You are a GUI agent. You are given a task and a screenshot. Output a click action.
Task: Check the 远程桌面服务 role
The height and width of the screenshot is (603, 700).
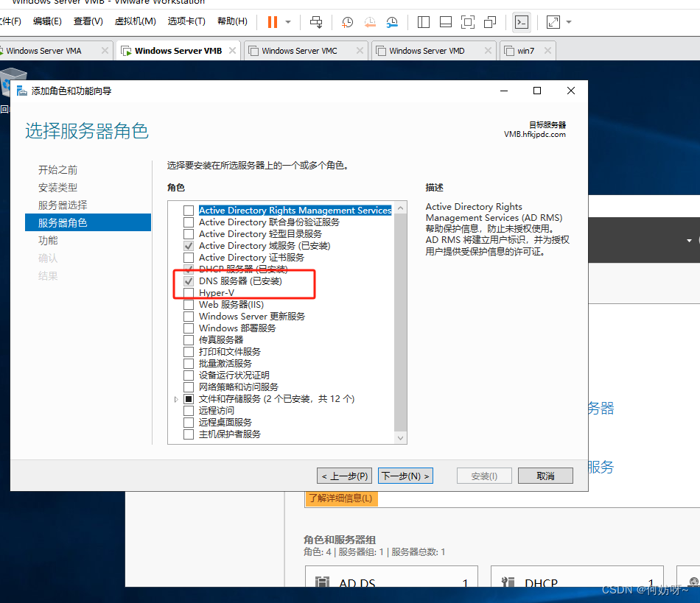click(189, 422)
